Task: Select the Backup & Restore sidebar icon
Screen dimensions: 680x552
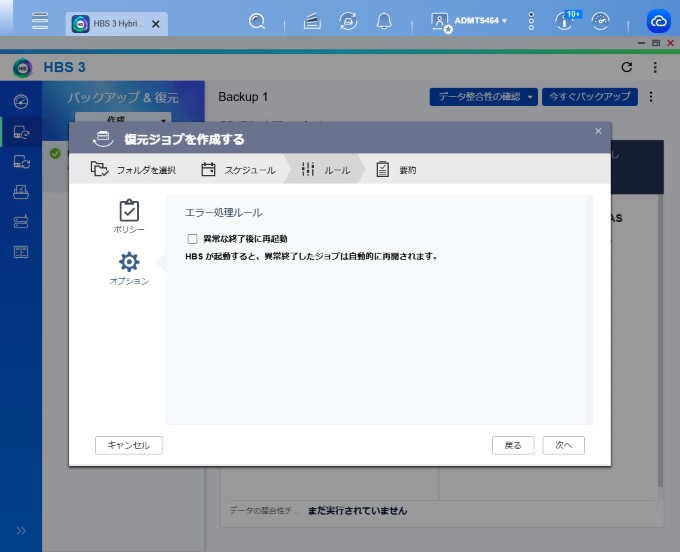Action: [21, 132]
